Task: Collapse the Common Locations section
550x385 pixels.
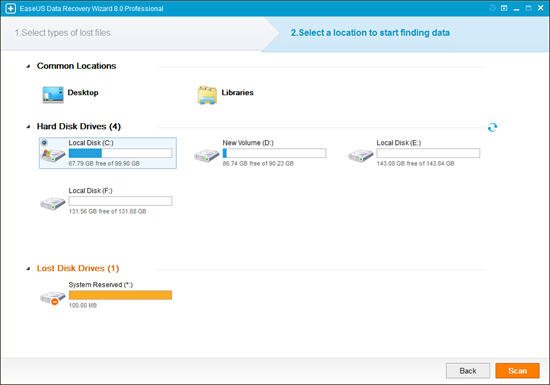Action: 28,66
